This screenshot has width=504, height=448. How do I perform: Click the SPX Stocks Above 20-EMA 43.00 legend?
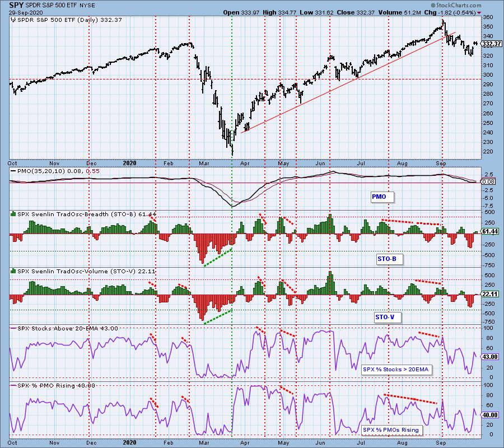point(68,329)
